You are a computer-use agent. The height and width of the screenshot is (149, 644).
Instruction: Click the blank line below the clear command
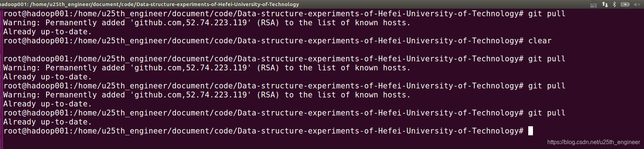322,50
